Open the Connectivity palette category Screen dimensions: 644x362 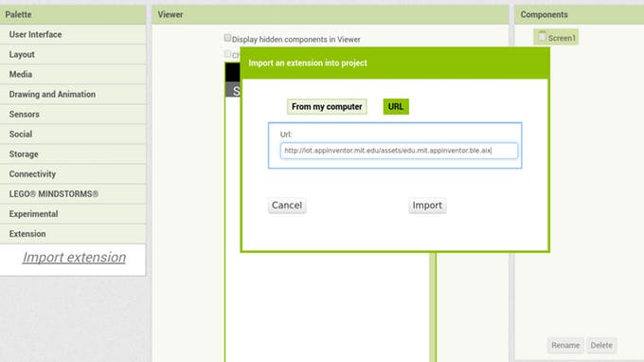(x=73, y=173)
